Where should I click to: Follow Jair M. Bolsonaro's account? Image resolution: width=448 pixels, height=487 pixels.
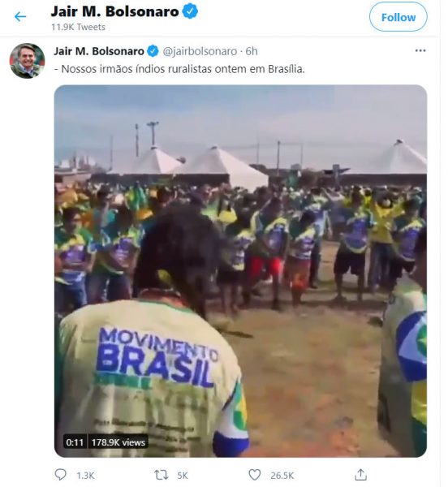[x=398, y=17]
